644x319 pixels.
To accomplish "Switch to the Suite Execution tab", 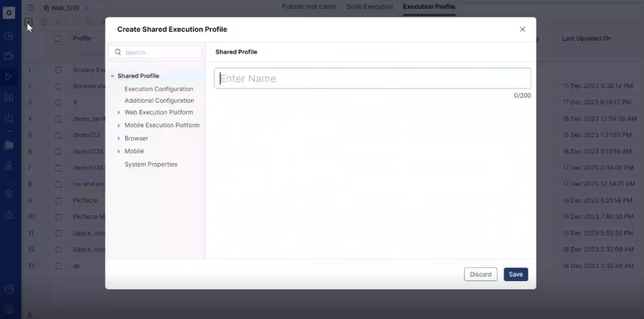I will 369,7.
